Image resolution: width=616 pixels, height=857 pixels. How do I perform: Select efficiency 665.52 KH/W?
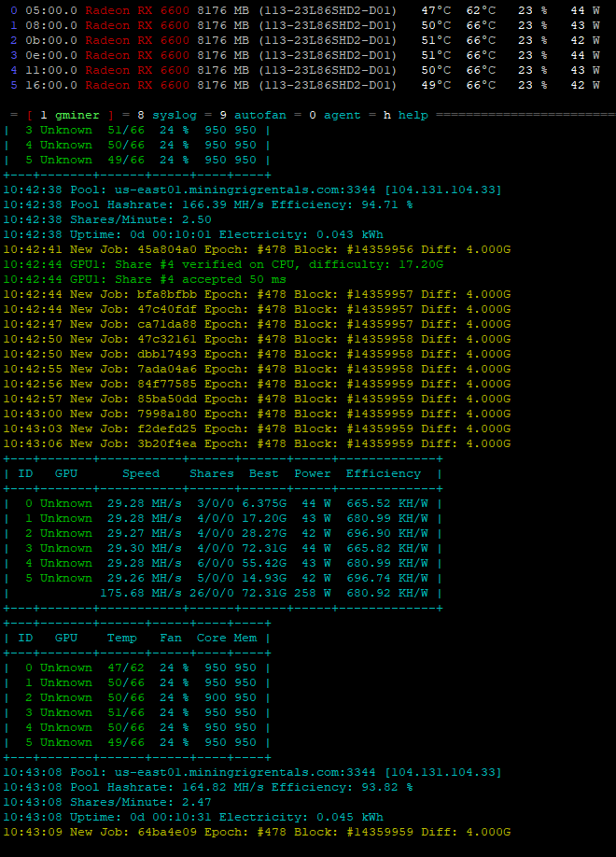click(387, 503)
